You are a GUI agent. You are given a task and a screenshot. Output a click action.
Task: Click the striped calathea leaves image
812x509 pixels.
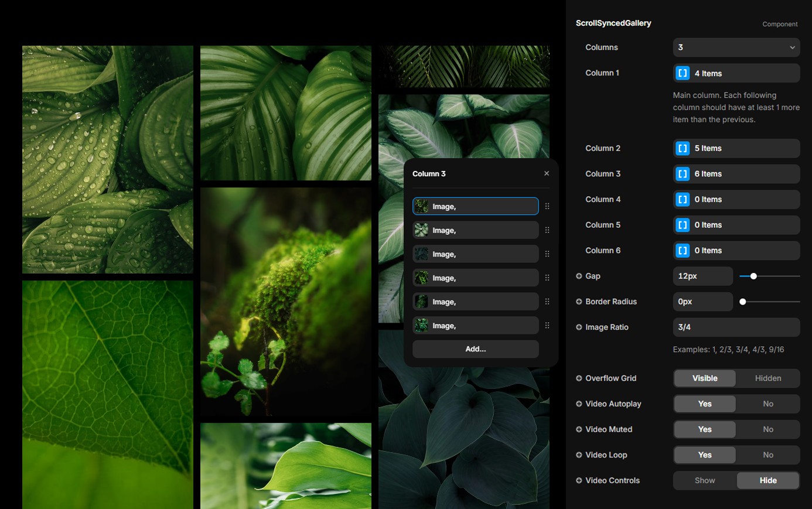coord(286,113)
